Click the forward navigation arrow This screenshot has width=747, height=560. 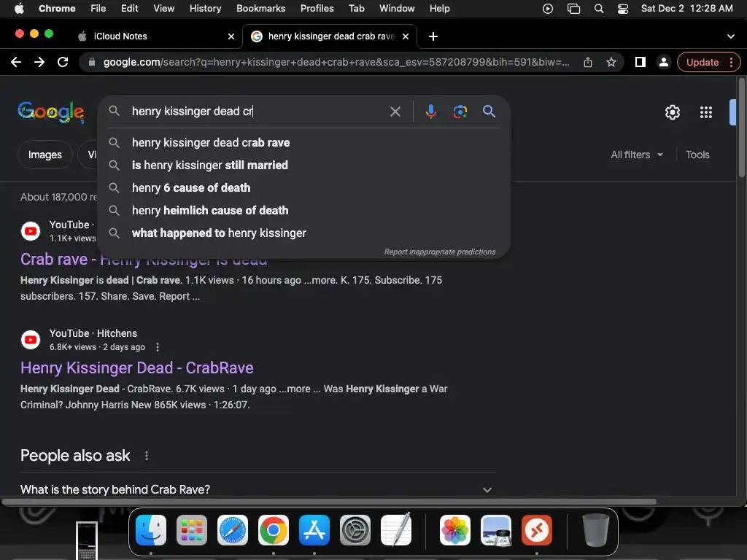pos(39,62)
